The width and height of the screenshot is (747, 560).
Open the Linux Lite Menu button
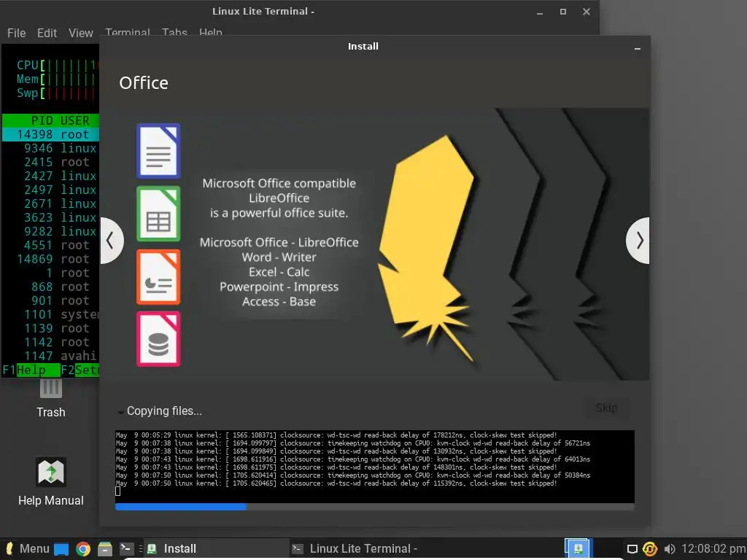(x=27, y=548)
